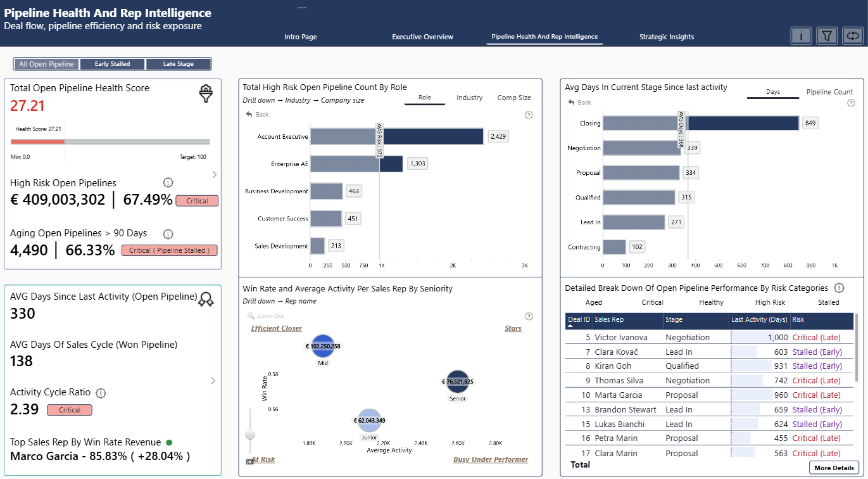868x479 pixels.
Task: Click the Contracting bar in the stage chart
Action: tap(614, 247)
